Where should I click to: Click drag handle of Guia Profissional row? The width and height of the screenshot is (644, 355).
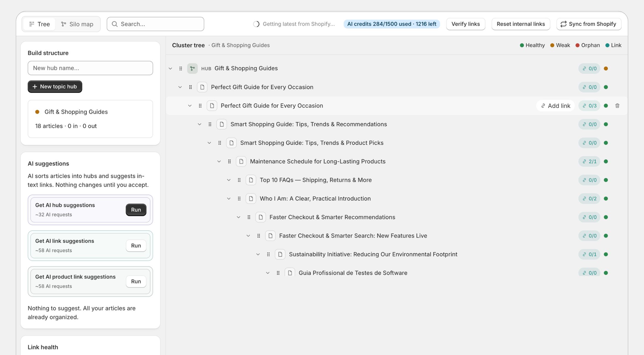278,273
